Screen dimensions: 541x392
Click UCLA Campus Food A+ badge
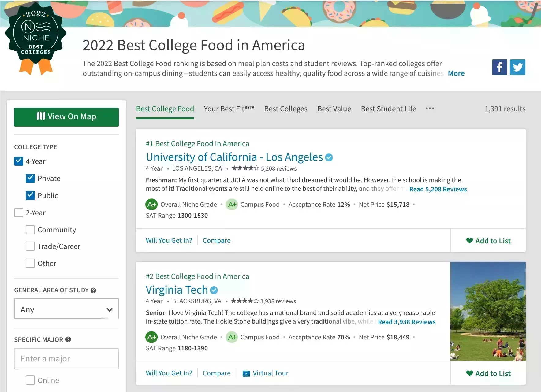click(232, 205)
